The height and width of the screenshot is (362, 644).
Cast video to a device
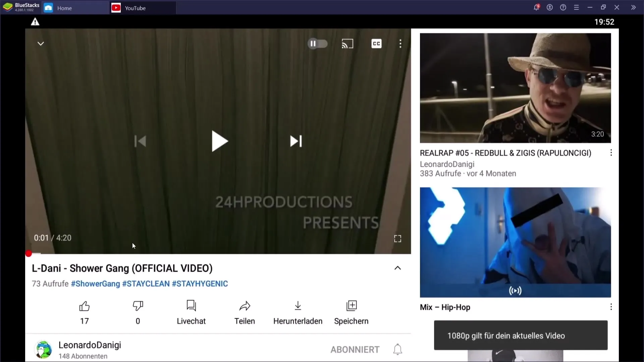click(x=347, y=44)
